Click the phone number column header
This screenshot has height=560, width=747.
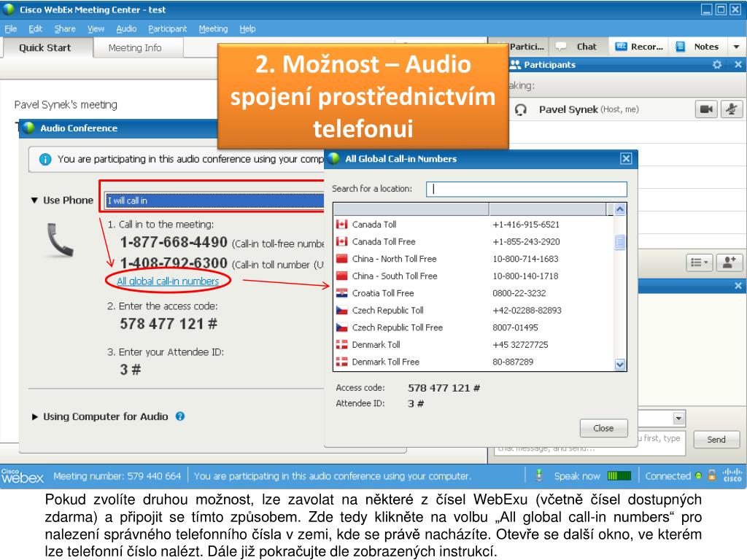(x=548, y=209)
